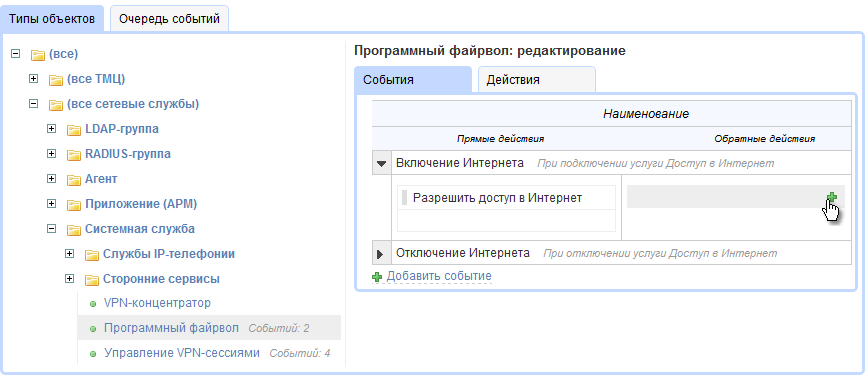Select the RADIUS-группа tree item
The height and width of the screenshot is (378, 865).
(128, 154)
